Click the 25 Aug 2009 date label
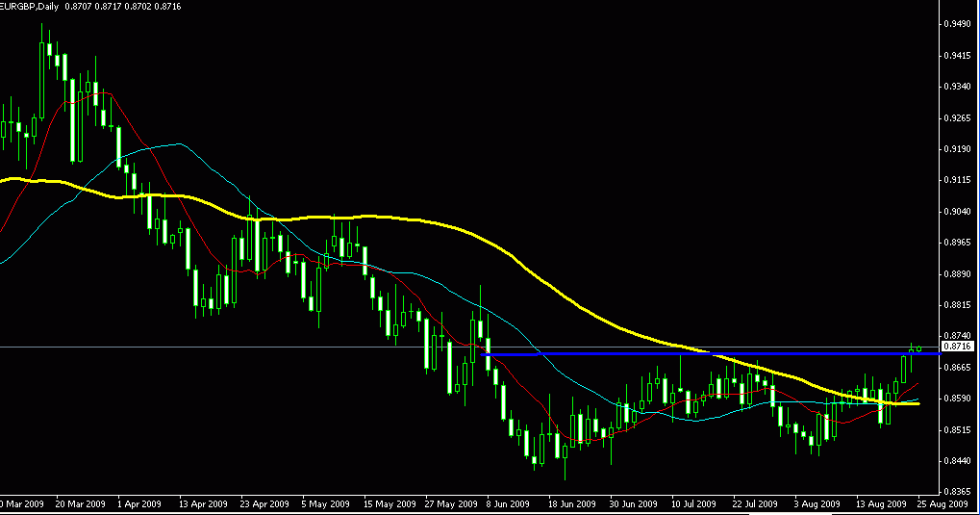The image size is (980, 515). point(942,503)
